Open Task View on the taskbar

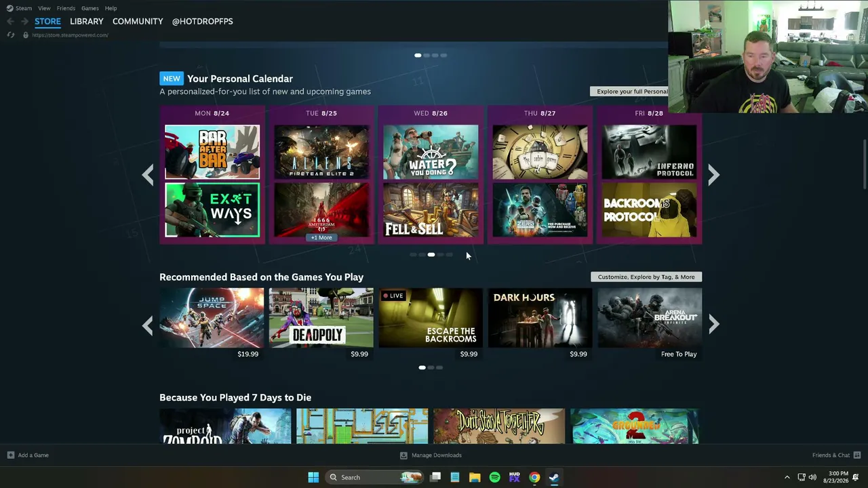(435, 477)
